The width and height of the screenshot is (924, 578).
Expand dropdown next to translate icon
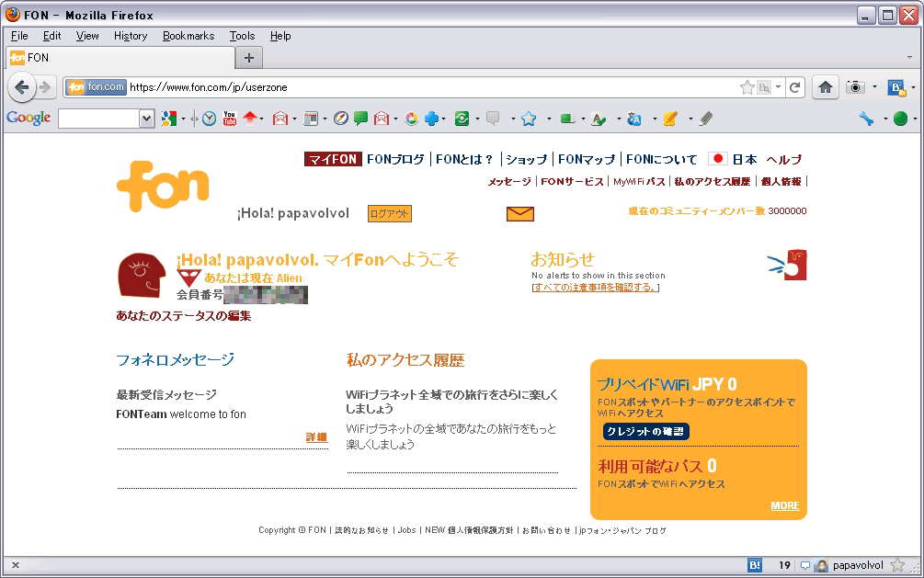654,119
